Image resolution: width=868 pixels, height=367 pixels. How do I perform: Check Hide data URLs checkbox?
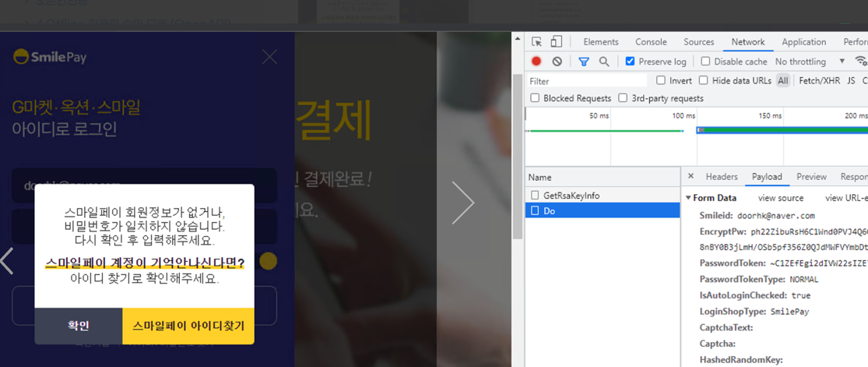click(704, 80)
